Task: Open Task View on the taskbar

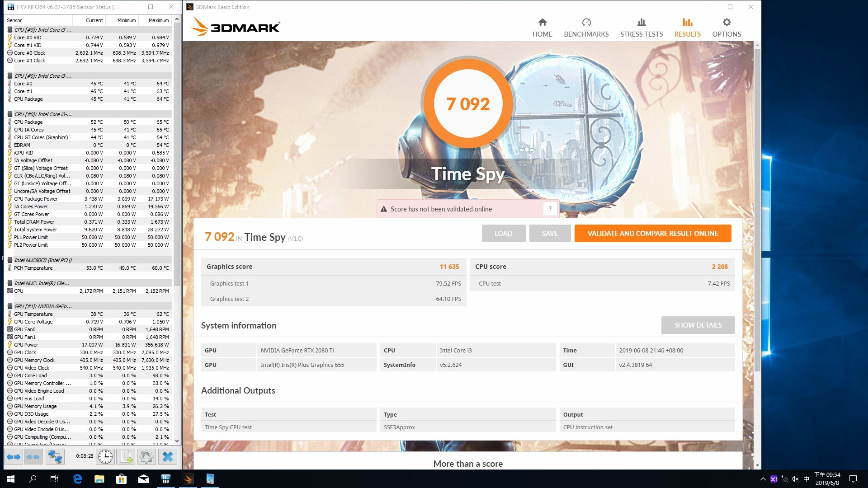Action: pyautogui.click(x=54, y=479)
